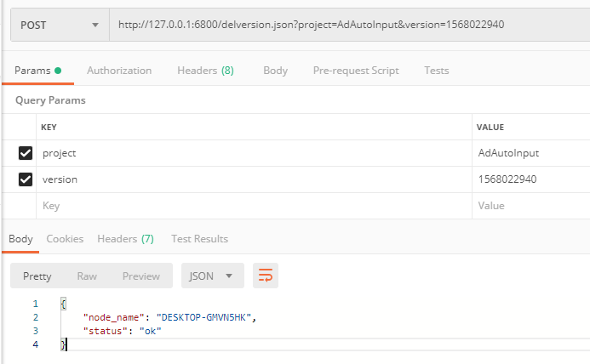Open the response Headers (7) tab
The height and width of the screenshot is (364, 590).
(125, 239)
